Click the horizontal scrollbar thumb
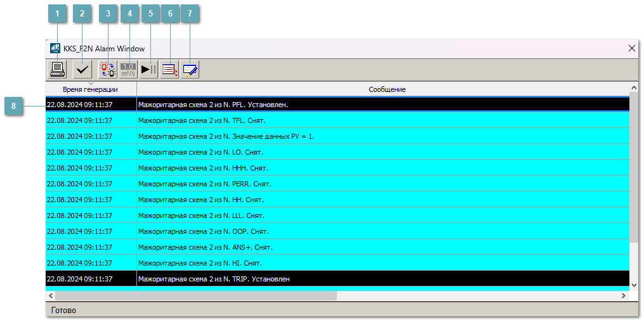The image size is (644, 322). click(x=195, y=295)
